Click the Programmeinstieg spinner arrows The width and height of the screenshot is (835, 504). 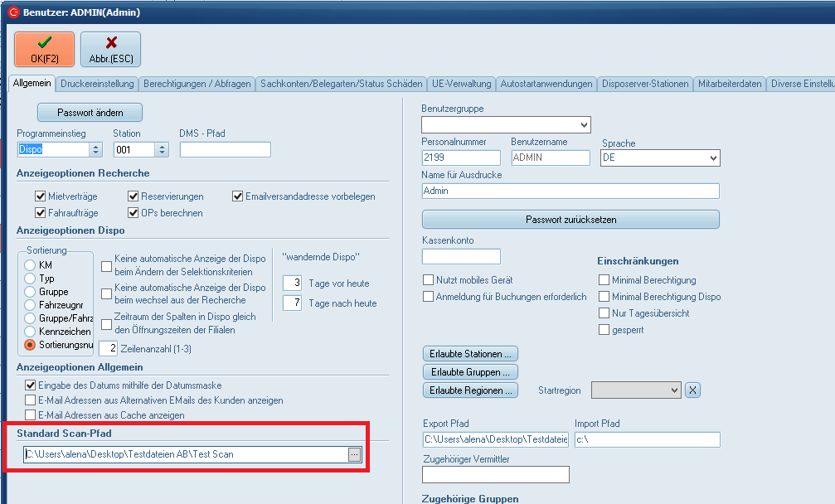click(95, 150)
